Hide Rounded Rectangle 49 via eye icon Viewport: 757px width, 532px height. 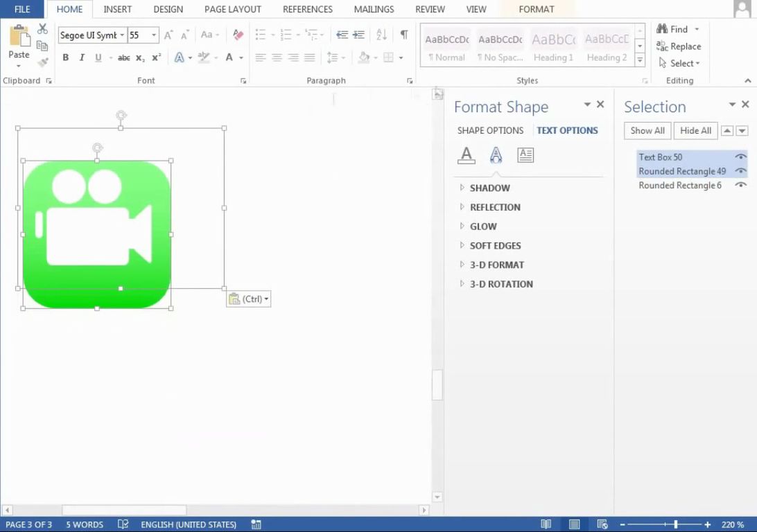tap(740, 170)
